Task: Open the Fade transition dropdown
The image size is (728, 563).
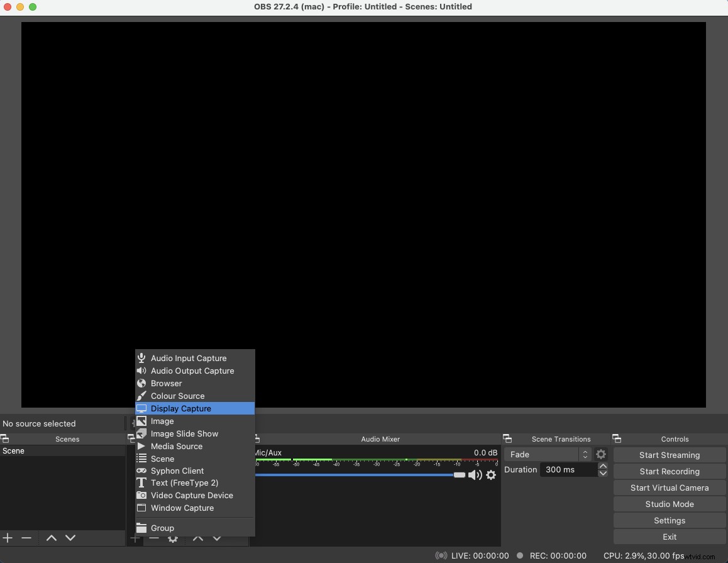Action: (x=547, y=454)
